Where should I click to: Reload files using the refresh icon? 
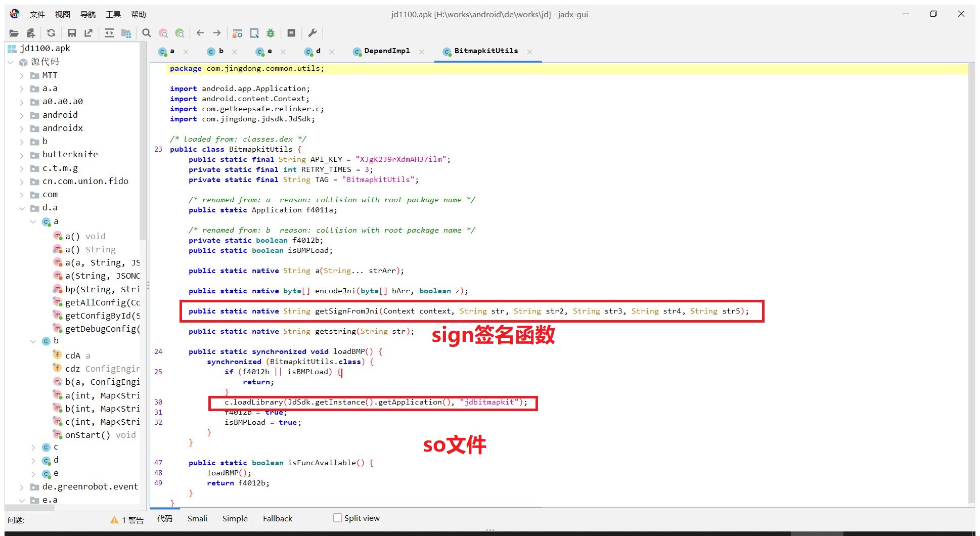[51, 33]
